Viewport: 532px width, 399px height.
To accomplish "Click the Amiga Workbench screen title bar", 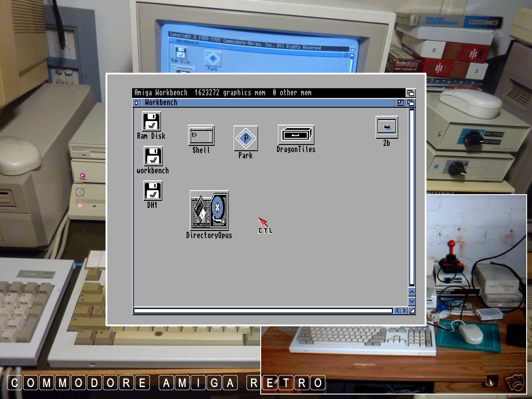I will [x=266, y=93].
